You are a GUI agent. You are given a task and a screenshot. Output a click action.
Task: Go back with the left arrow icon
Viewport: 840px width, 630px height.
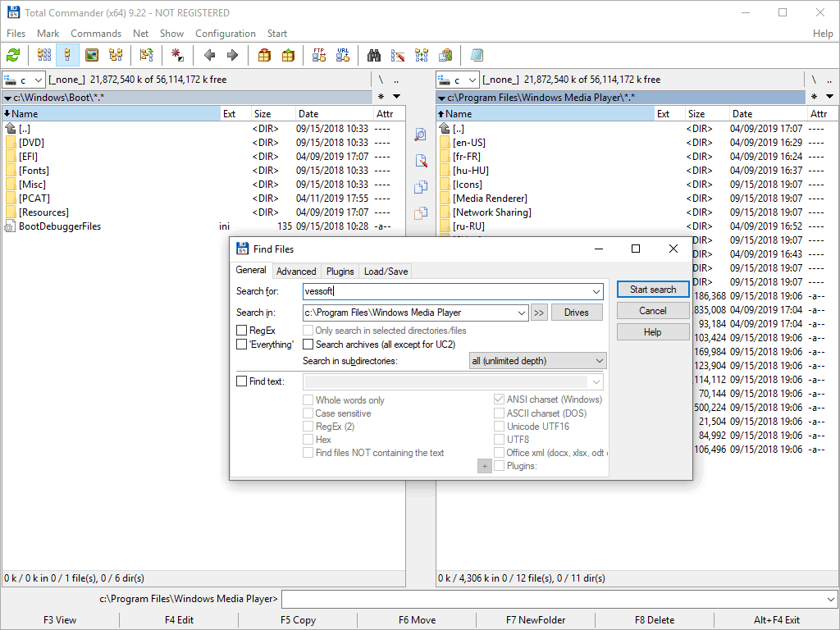(x=209, y=55)
